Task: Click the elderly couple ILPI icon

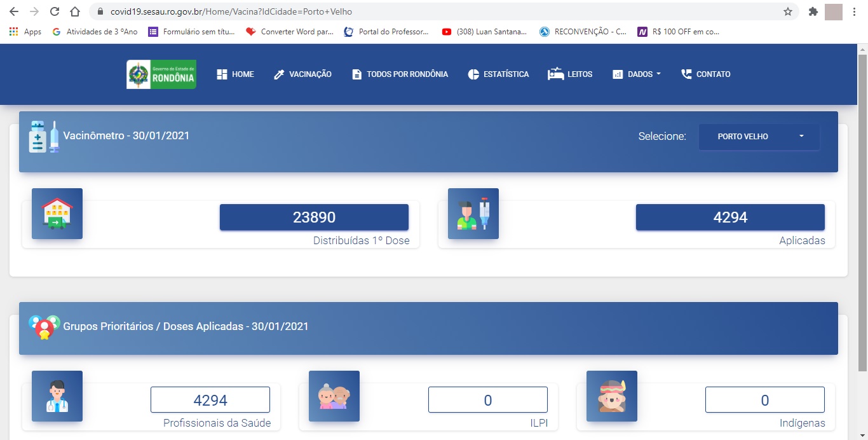Action: click(334, 396)
